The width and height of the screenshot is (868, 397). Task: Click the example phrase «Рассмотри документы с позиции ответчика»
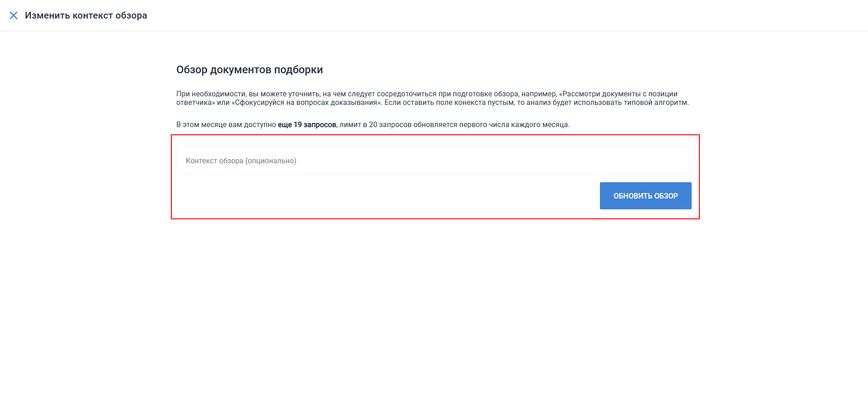pyautogui.click(x=619, y=94)
